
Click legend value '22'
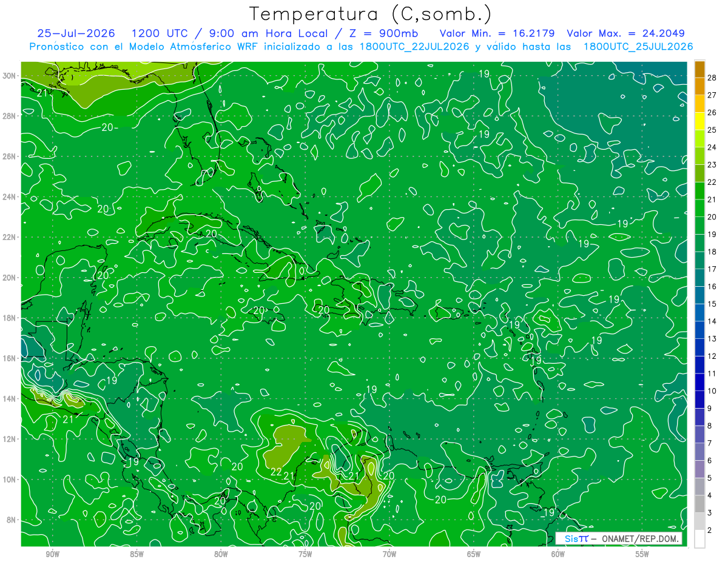point(712,182)
